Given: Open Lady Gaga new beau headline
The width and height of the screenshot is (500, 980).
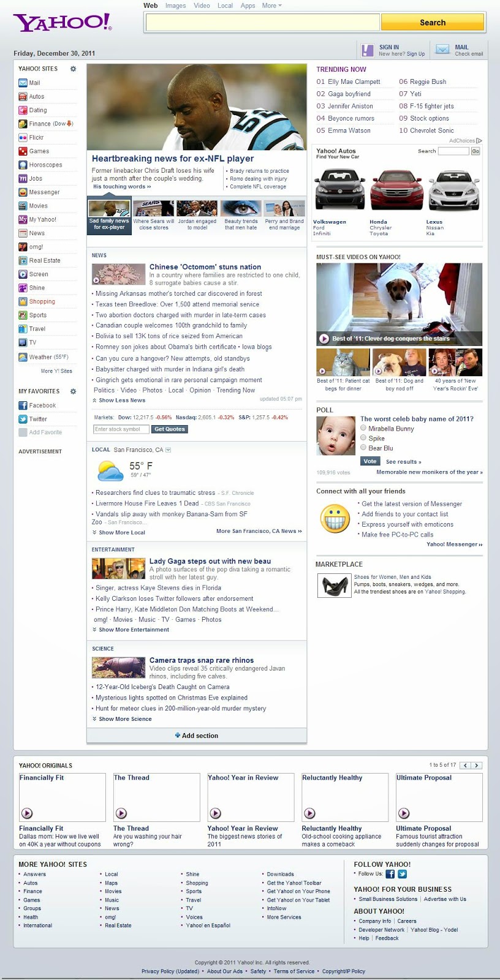Looking at the screenshot, I should click(210, 561).
